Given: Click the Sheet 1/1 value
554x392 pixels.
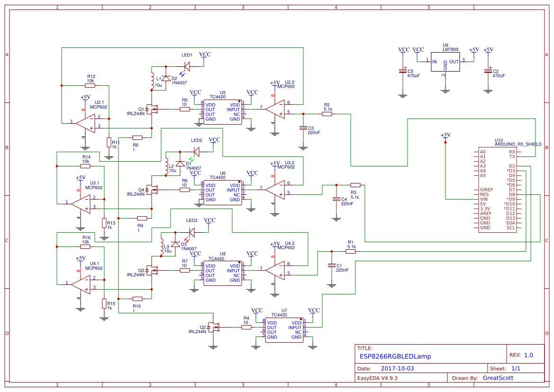Looking at the screenshot, I should (x=516, y=368).
